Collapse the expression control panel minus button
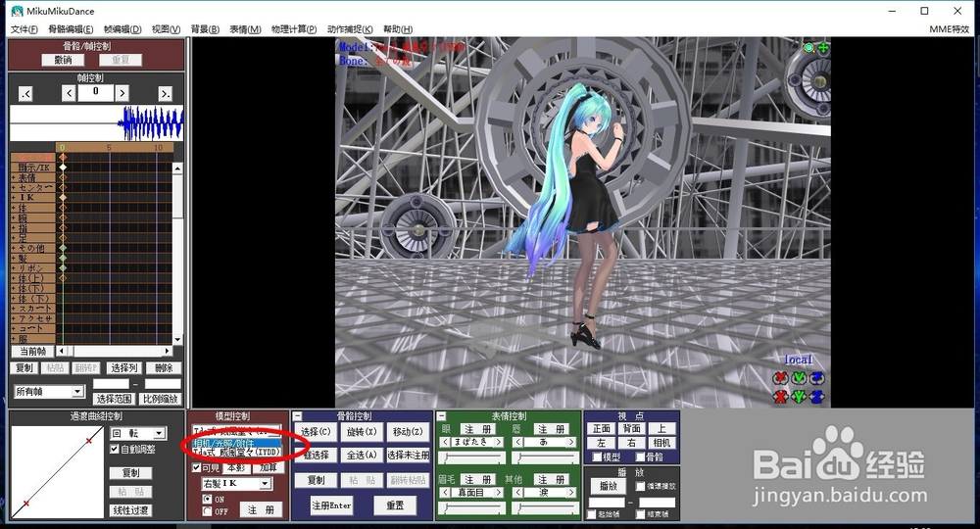Image resolution: width=980 pixels, height=529 pixels. pos(441,416)
